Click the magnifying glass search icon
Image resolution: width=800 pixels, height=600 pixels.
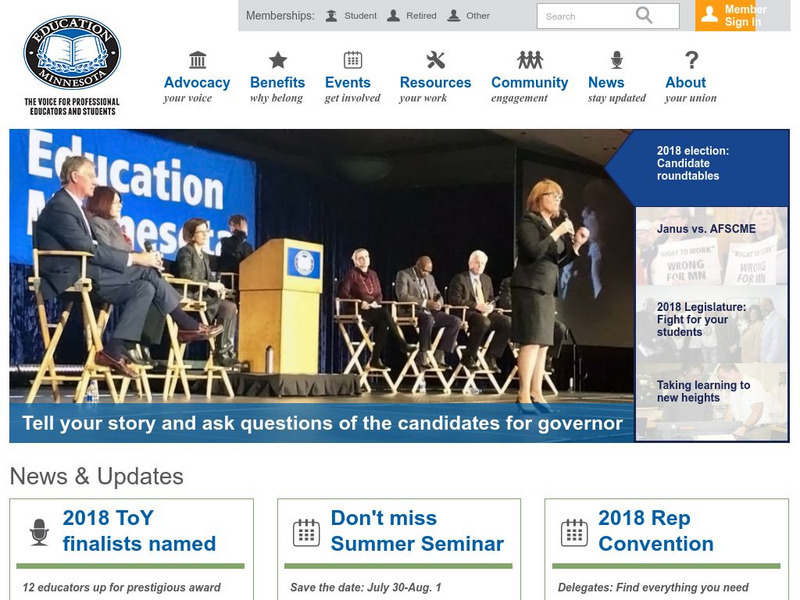643,17
